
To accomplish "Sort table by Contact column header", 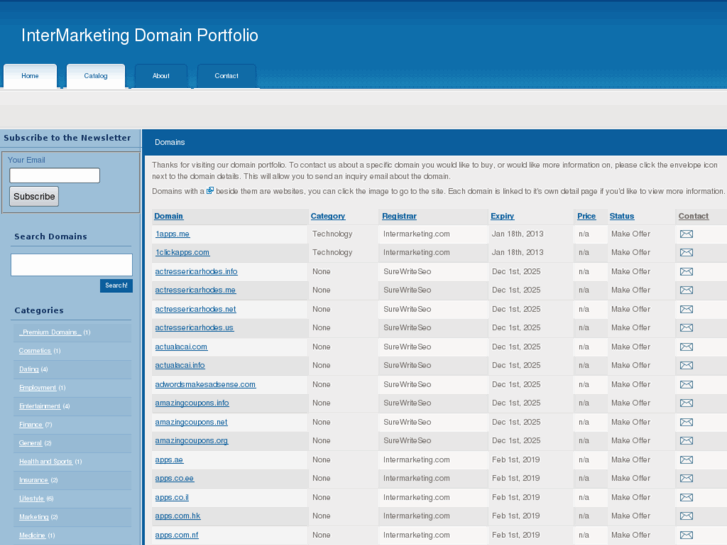I will click(693, 216).
